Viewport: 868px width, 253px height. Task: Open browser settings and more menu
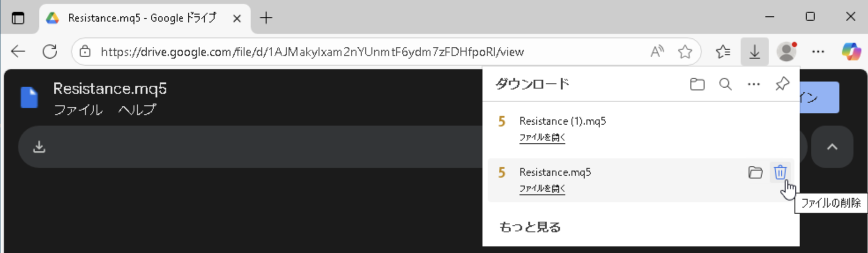(x=818, y=52)
